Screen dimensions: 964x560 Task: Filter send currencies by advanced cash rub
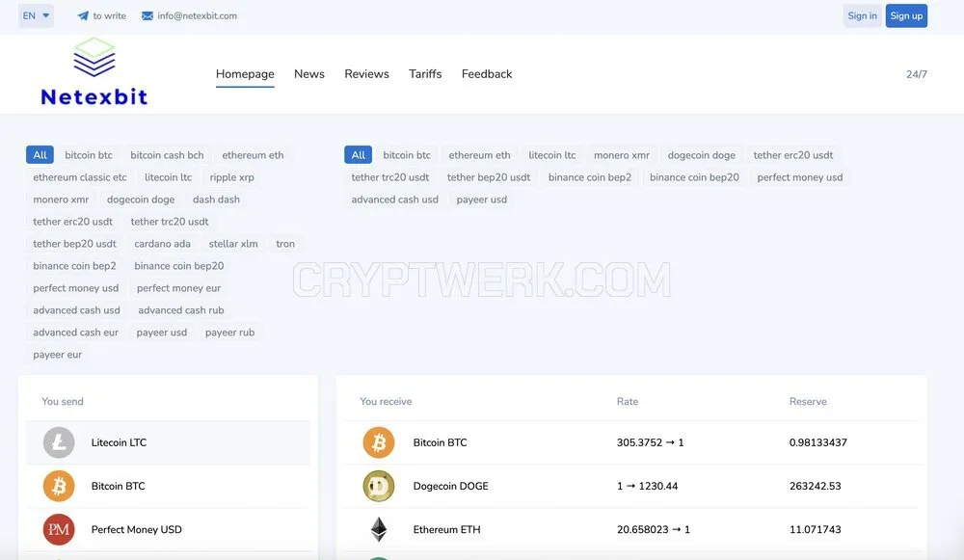point(181,309)
